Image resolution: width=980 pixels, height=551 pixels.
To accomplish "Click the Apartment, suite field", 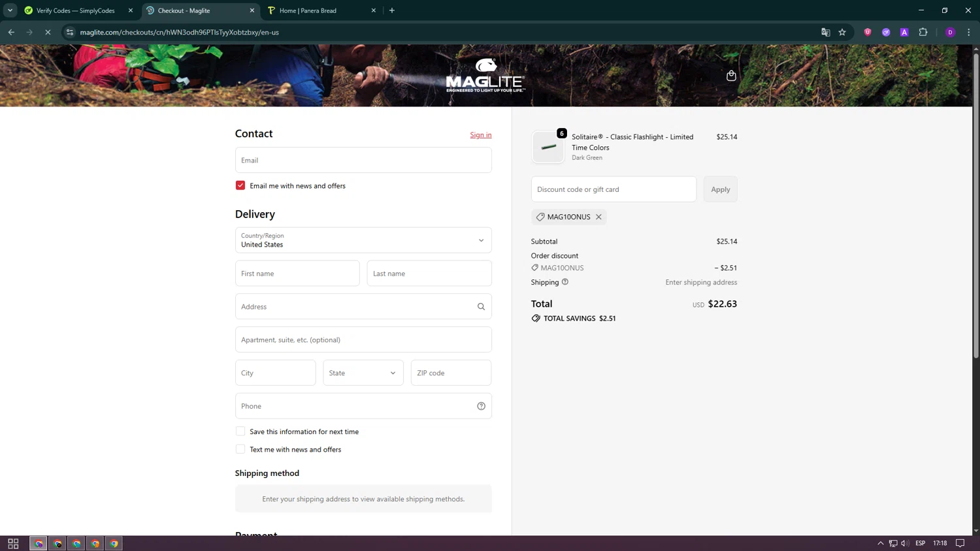I will click(363, 339).
